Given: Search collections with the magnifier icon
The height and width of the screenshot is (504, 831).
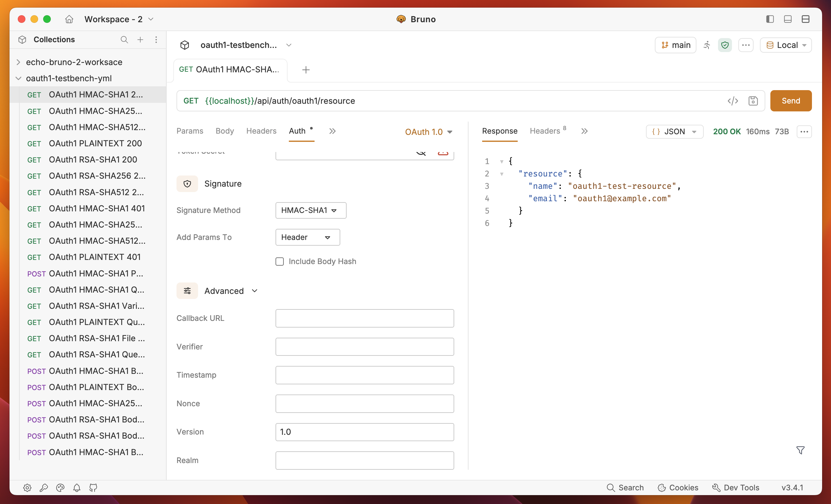Looking at the screenshot, I should coord(124,39).
